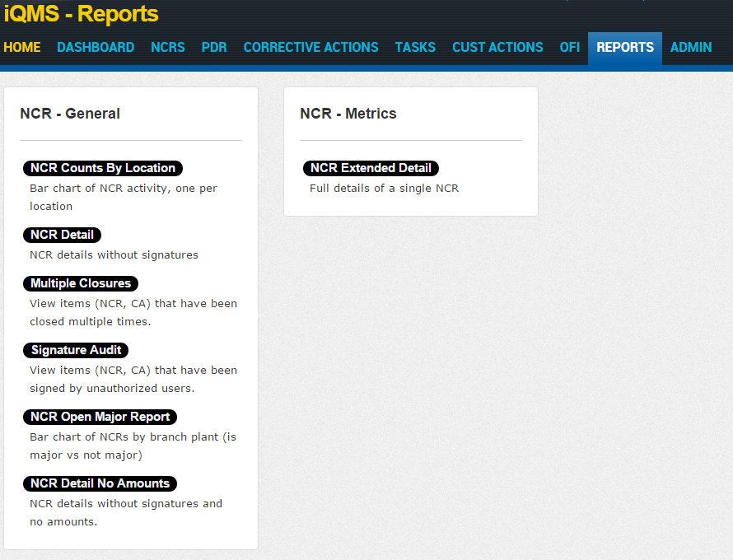Viewport: 733px width, 560px height.
Task: Select the PDR nav item
Action: pos(214,47)
